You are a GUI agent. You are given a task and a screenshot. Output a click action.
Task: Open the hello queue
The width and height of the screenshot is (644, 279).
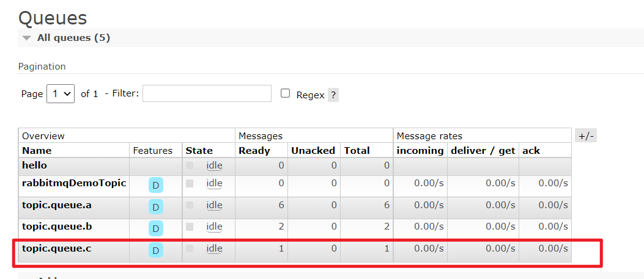pos(34,165)
